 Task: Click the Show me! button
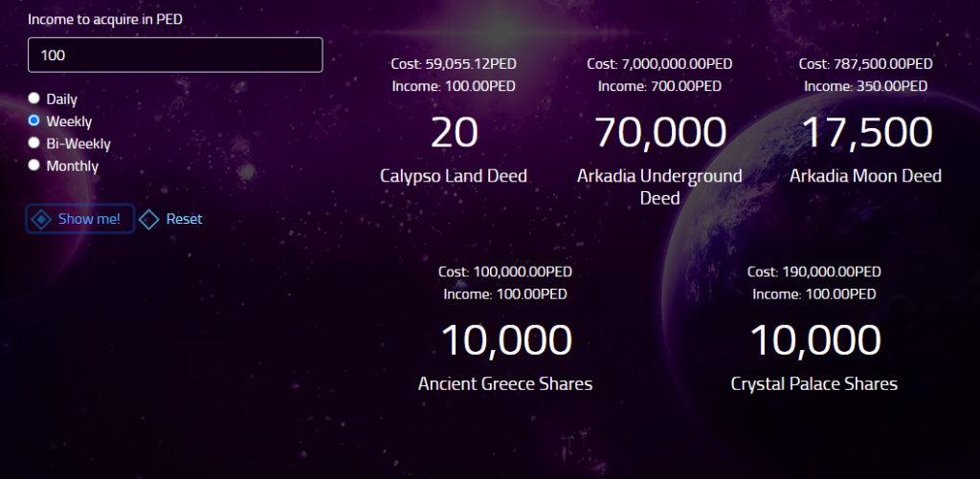click(80, 219)
